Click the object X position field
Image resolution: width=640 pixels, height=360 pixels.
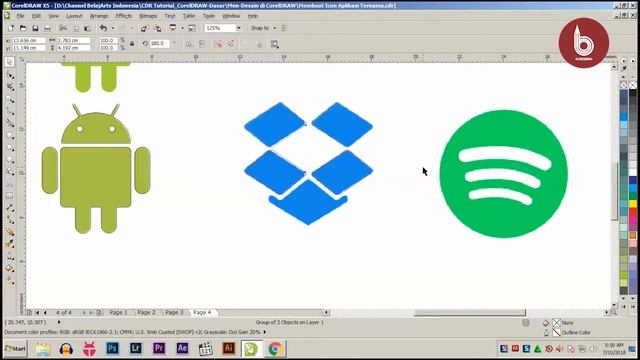[29, 40]
